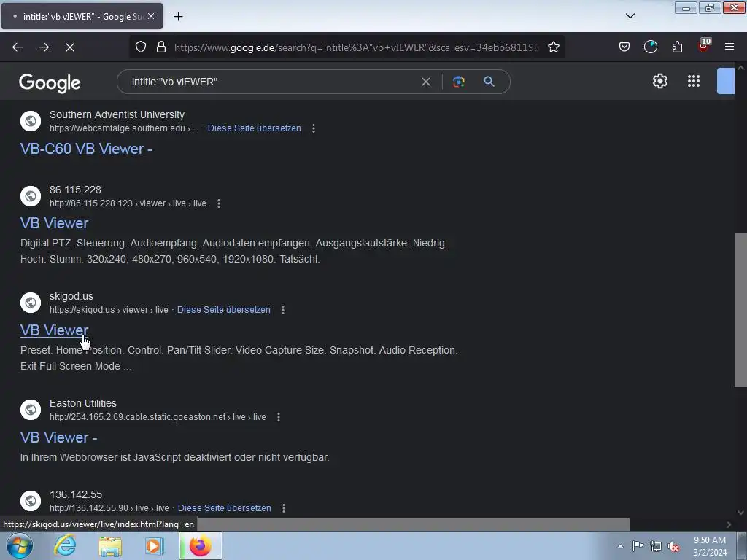Click the 86.115.228 site favicon
The height and width of the screenshot is (560, 747).
point(31,196)
